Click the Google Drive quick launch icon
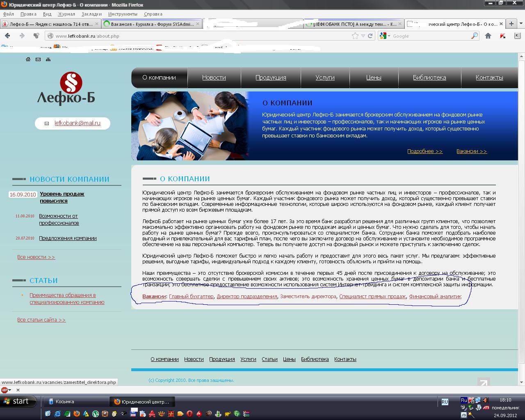 coord(86,414)
